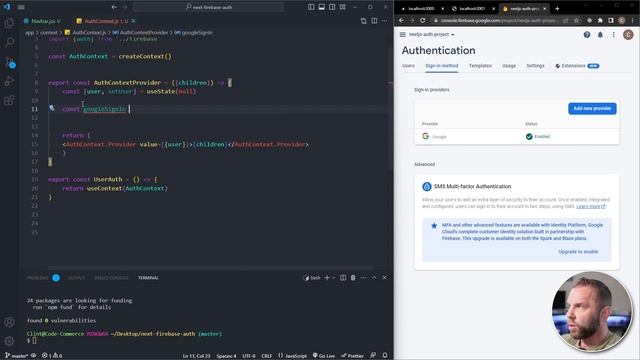Open terminal panel ellipsis more actions
The width and height of the screenshot is (640, 360).
(363, 278)
